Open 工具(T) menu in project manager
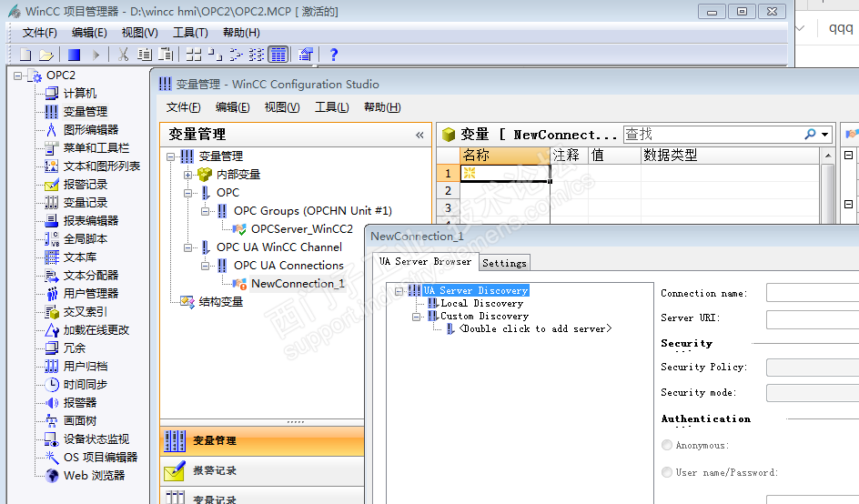Viewport: 859px width, 504px height. click(x=190, y=33)
